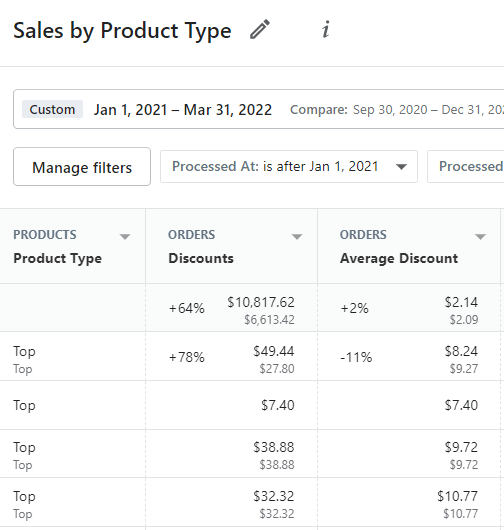
Task: Click the $7.40 value in Average Discount column
Action: [x=461, y=405]
